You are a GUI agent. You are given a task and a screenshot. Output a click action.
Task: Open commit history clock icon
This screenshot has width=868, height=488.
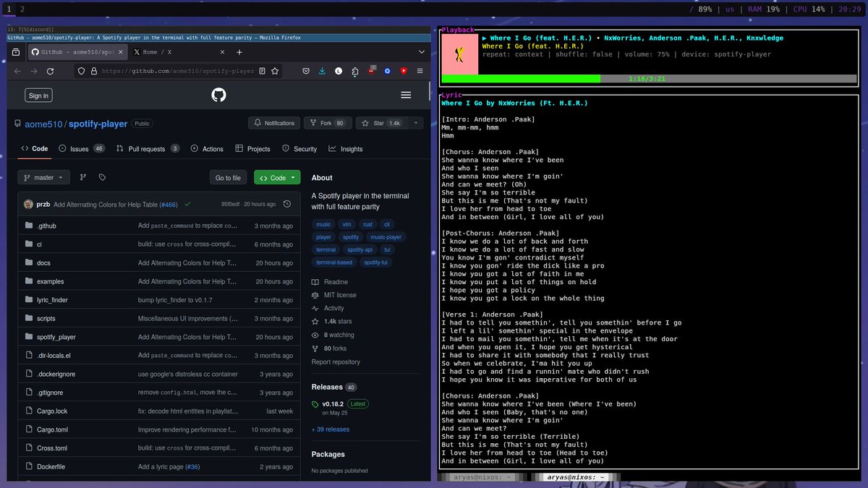pos(287,204)
